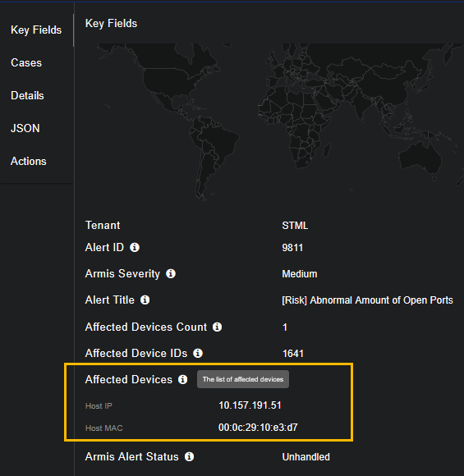Open the Details tab in the sidebar
This screenshot has height=476, width=464.
click(27, 96)
